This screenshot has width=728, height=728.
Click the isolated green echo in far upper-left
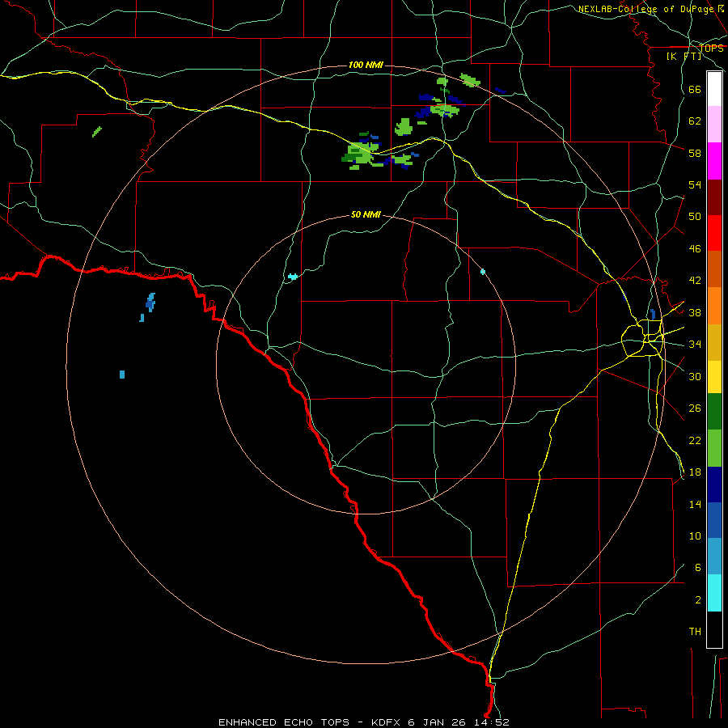point(97,132)
